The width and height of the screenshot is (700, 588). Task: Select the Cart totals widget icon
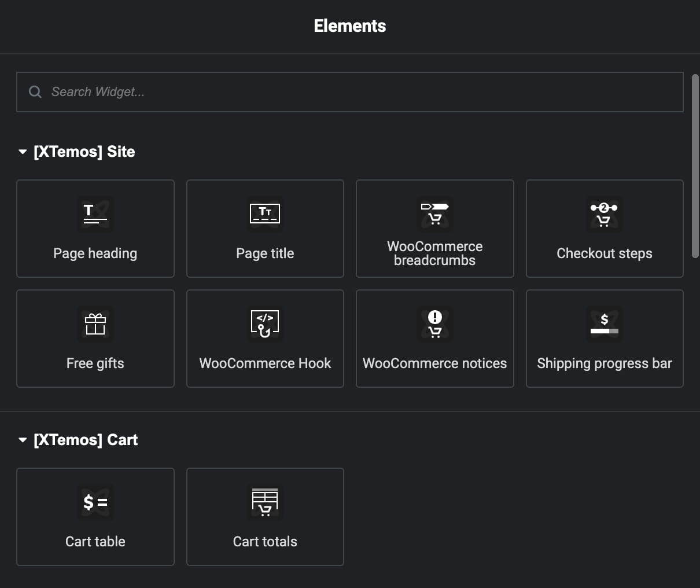pyautogui.click(x=265, y=502)
